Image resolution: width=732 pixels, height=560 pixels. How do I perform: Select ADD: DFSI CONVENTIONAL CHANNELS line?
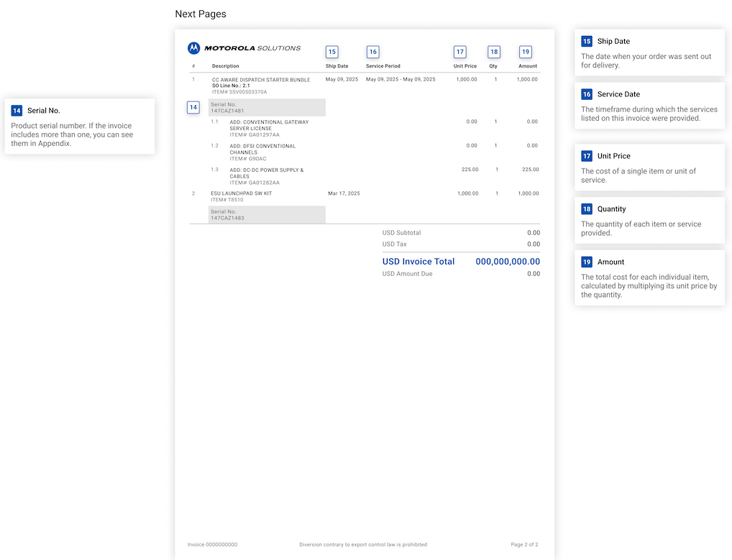[262, 150]
